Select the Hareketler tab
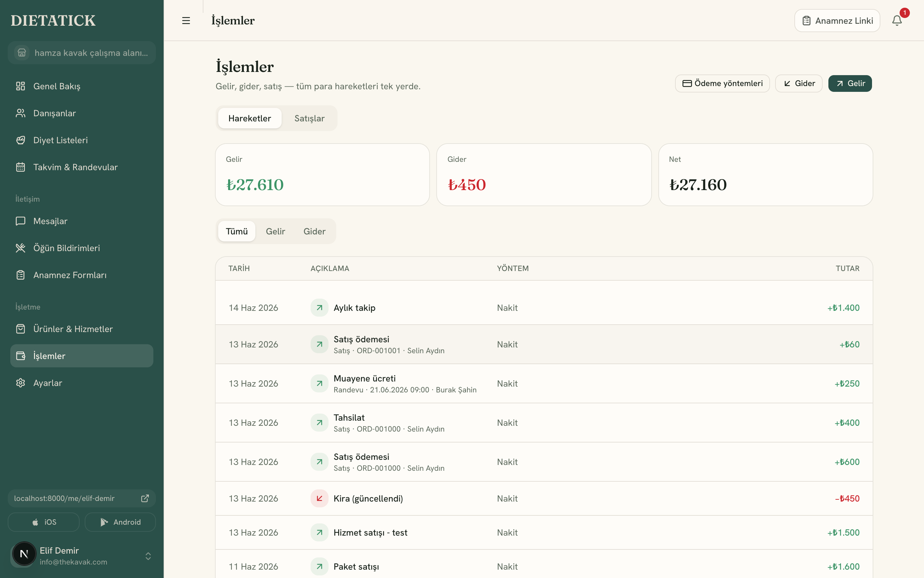Viewport: 924px width, 578px height. tap(250, 118)
